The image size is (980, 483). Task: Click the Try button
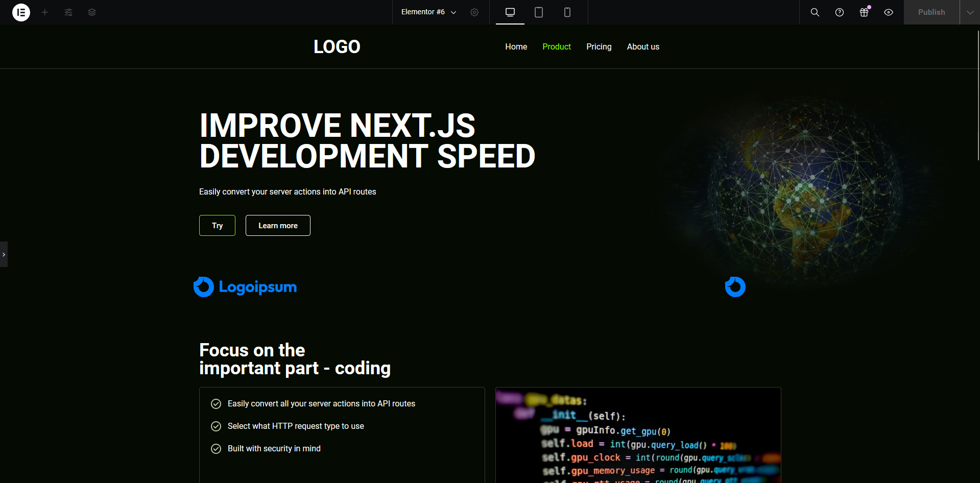coord(217,225)
